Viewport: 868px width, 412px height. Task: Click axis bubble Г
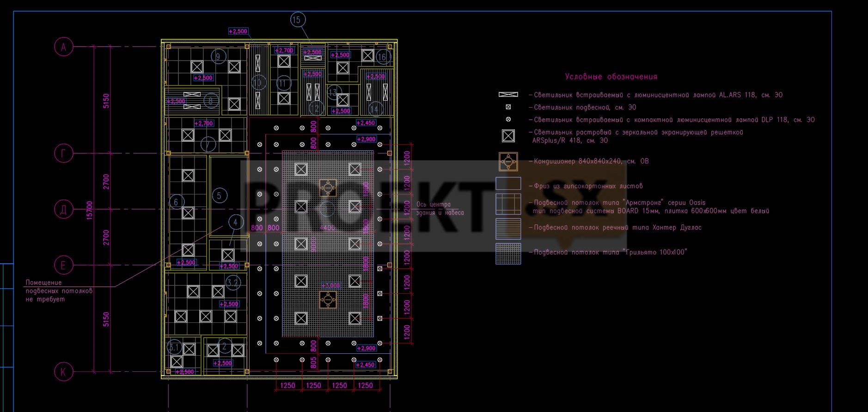pos(64,153)
